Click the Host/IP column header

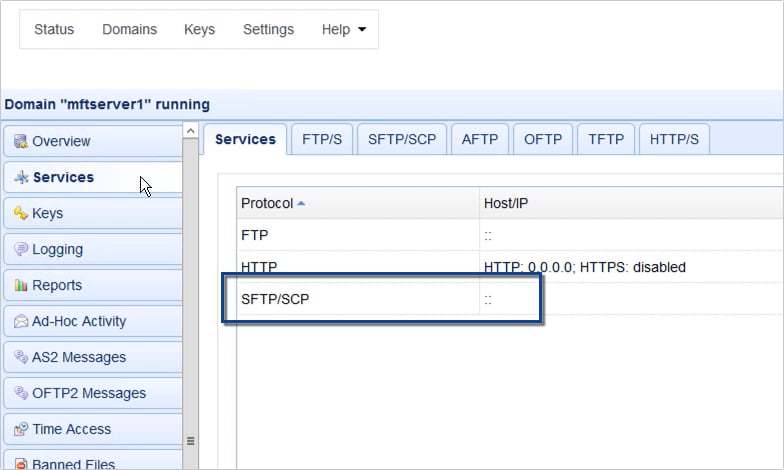coord(505,203)
